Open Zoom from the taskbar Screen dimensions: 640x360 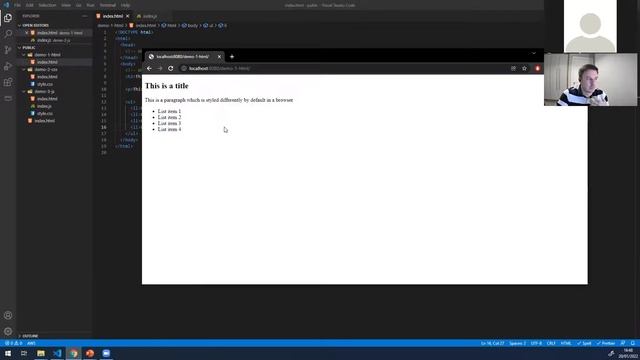click(106, 353)
